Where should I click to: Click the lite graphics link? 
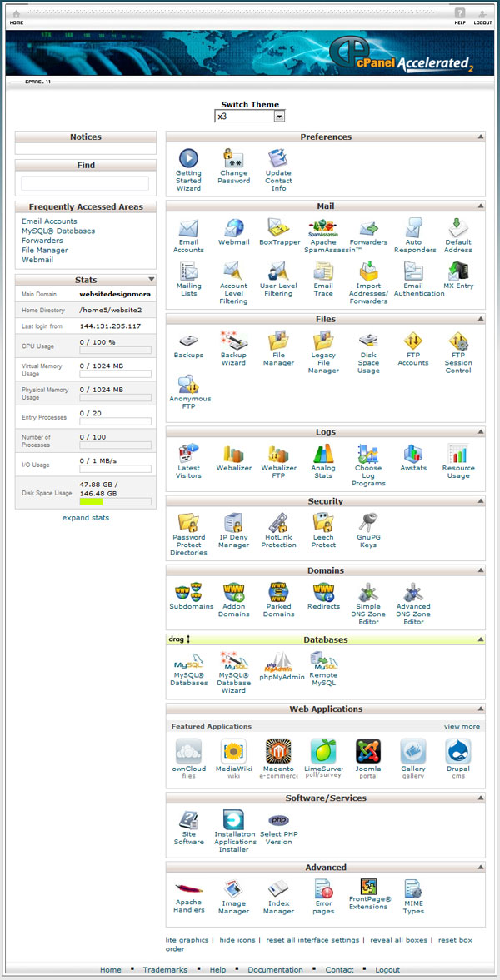187,939
